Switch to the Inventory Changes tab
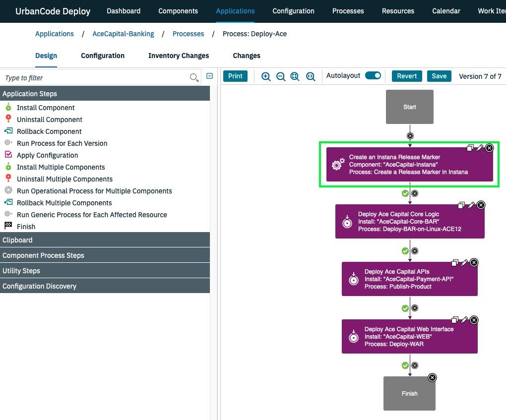Screen dimensions: 506x420 [x=179, y=56]
